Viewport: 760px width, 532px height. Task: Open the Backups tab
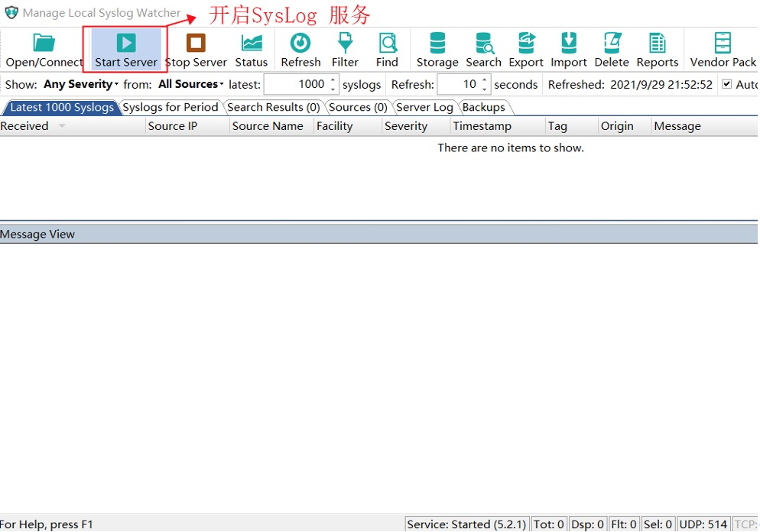(484, 107)
